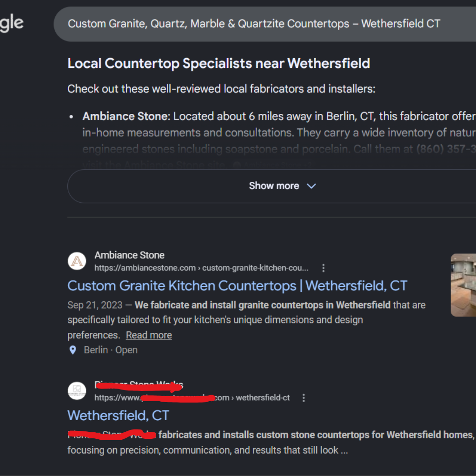The height and width of the screenshot is (476, 476).
Task: Click the Google search query input field
Action: click(264, 24)
